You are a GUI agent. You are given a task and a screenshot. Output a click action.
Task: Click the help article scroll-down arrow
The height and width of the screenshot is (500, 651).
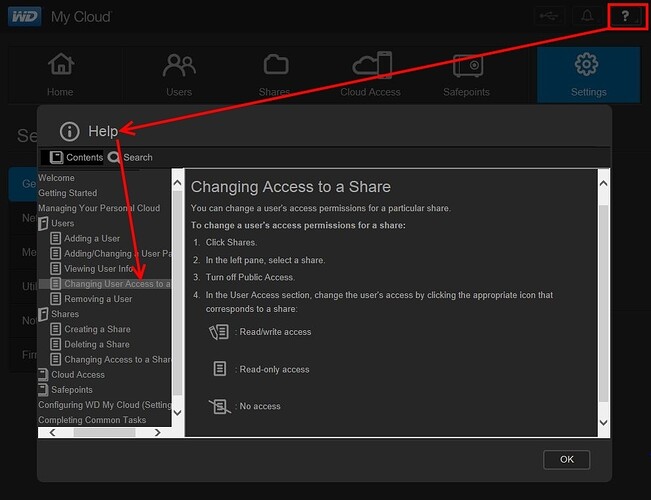point(604,422)
